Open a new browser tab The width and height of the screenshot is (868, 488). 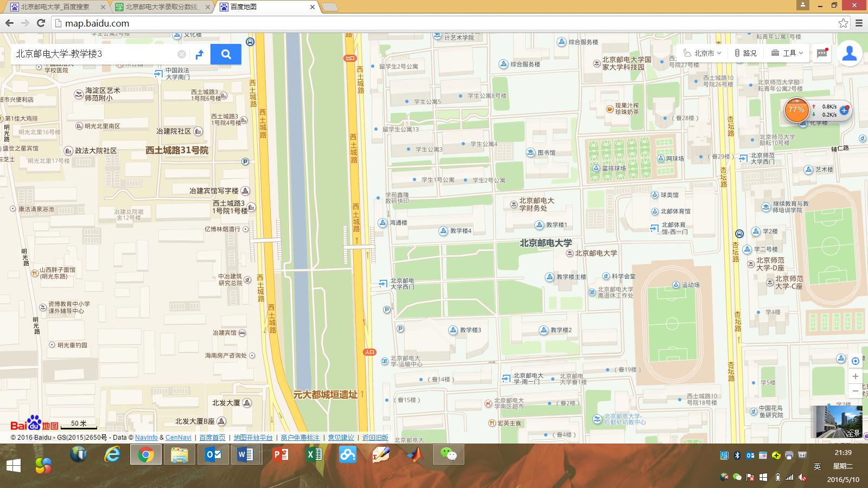click(329, 7)
